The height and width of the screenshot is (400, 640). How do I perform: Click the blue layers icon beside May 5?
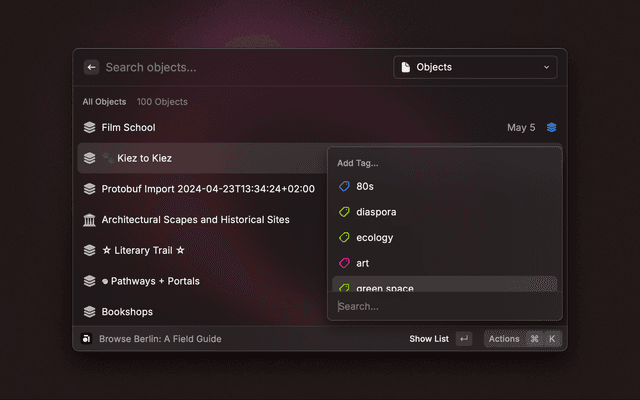point(551,128)
